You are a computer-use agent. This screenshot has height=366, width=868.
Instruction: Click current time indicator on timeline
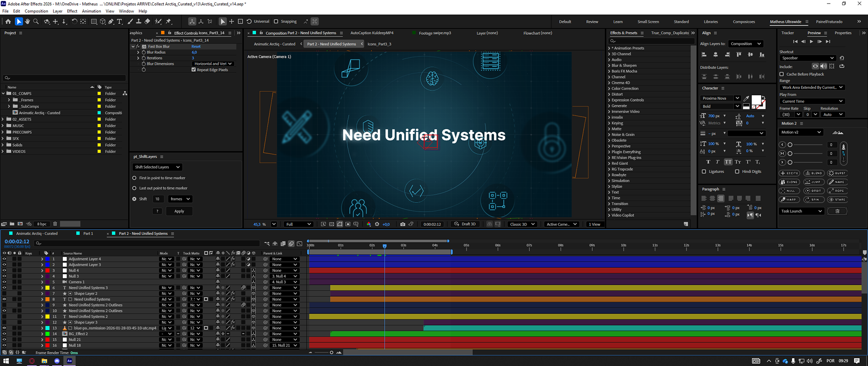tap(385, 246)
